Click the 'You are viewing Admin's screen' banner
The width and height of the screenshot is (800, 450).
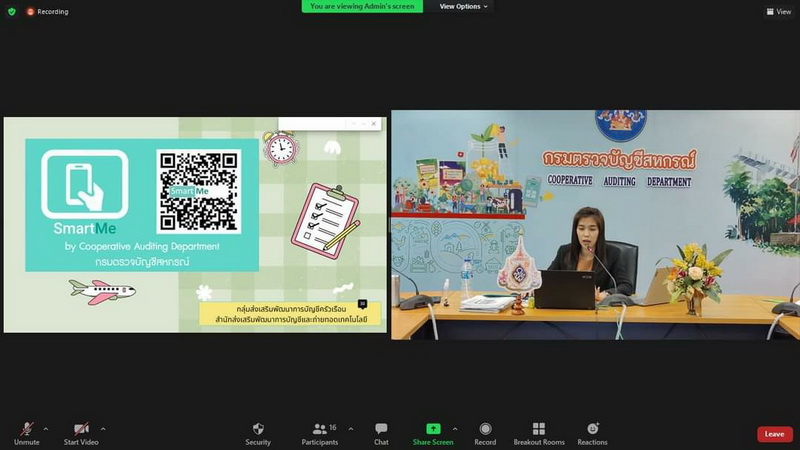pyautogui.click(x=362, y=6)
